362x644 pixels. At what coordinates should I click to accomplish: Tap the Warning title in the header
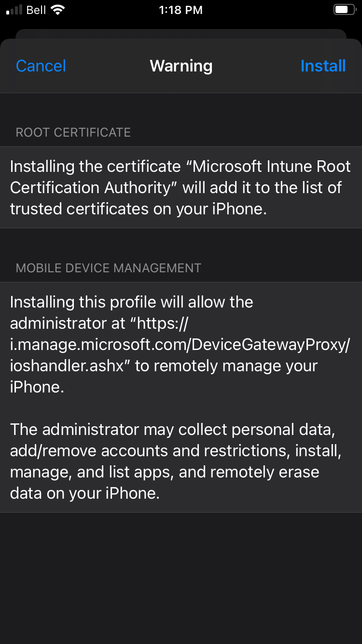tap(181, 66)
